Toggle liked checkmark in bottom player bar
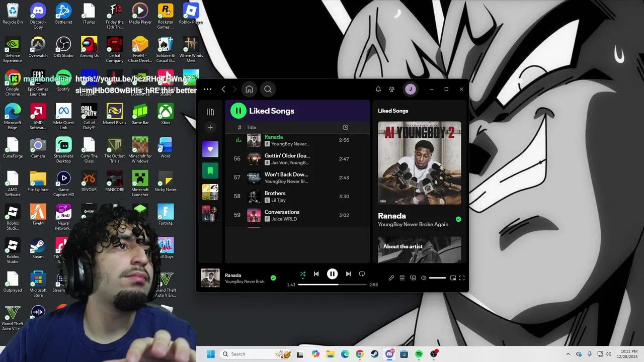This screenshot has width=644, height=362. [x=273, y=278]
